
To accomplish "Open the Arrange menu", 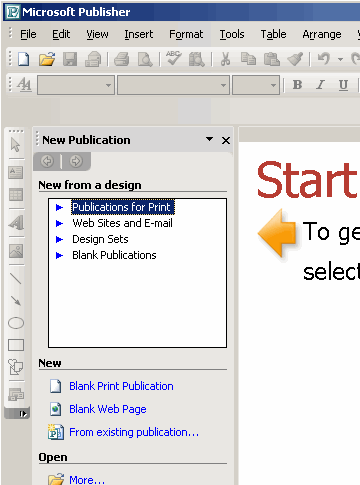I will click(x=322, y=34).
